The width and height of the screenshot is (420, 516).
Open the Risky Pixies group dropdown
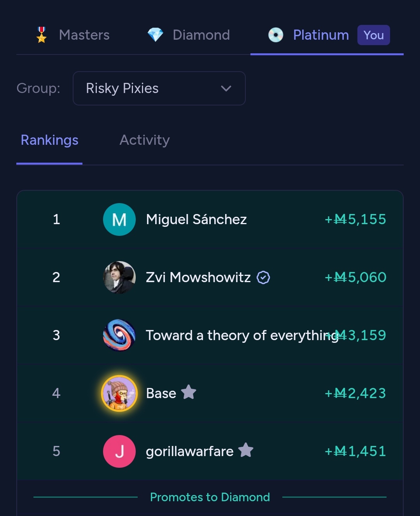[159, 88]
